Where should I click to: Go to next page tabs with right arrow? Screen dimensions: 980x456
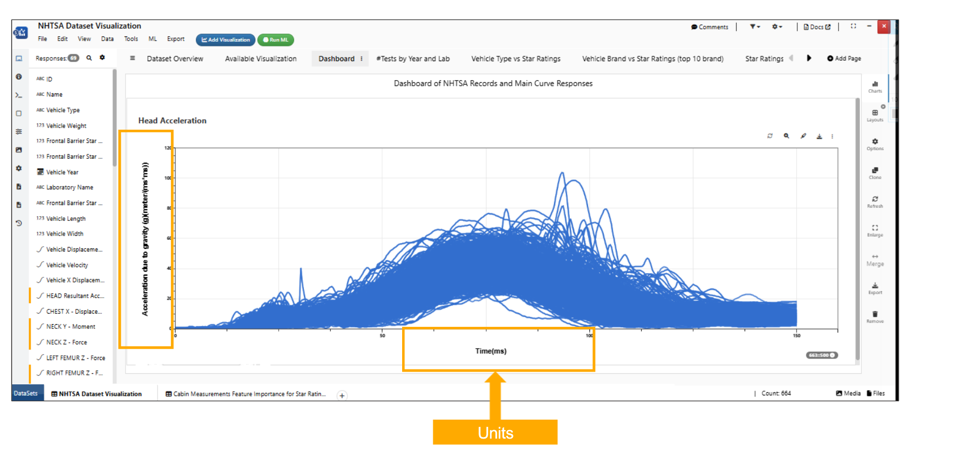pos(809,58)
